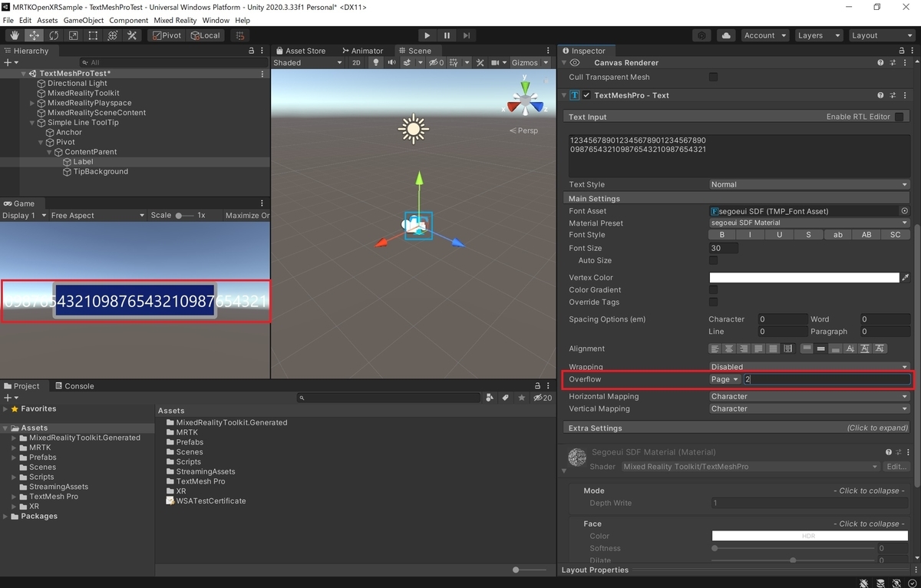Open the Gizmos dropdown
Image resolution: width=921 pixels, height=588 pixels.
(530, 63)
